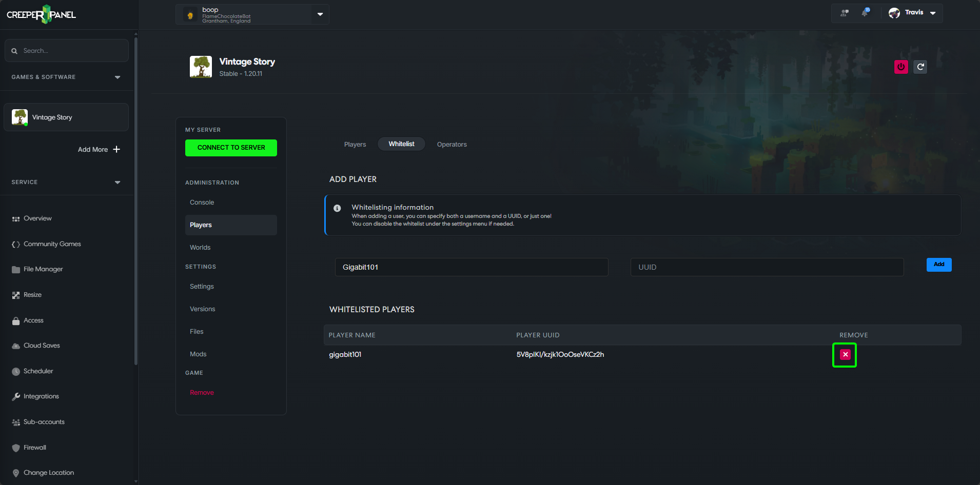Open Players in the administration menu

231,225
